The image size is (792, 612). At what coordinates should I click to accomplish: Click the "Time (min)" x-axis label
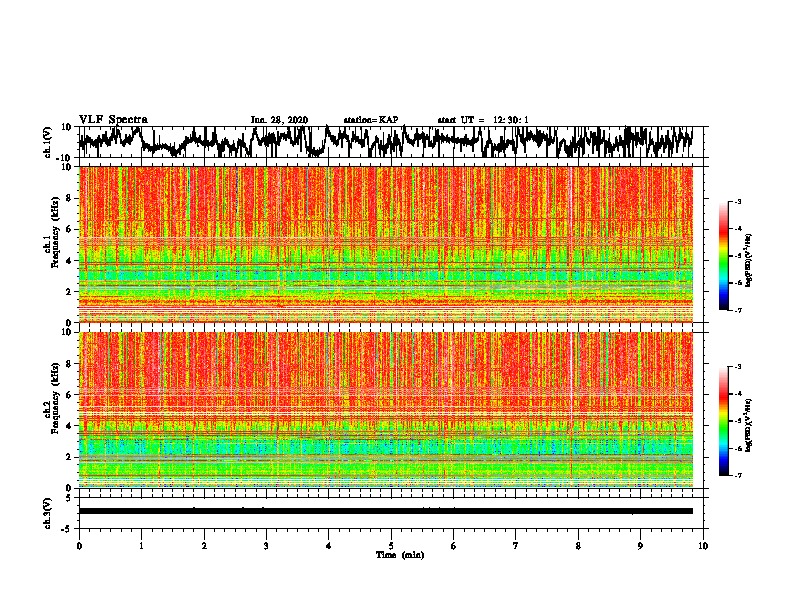(400, 555)
